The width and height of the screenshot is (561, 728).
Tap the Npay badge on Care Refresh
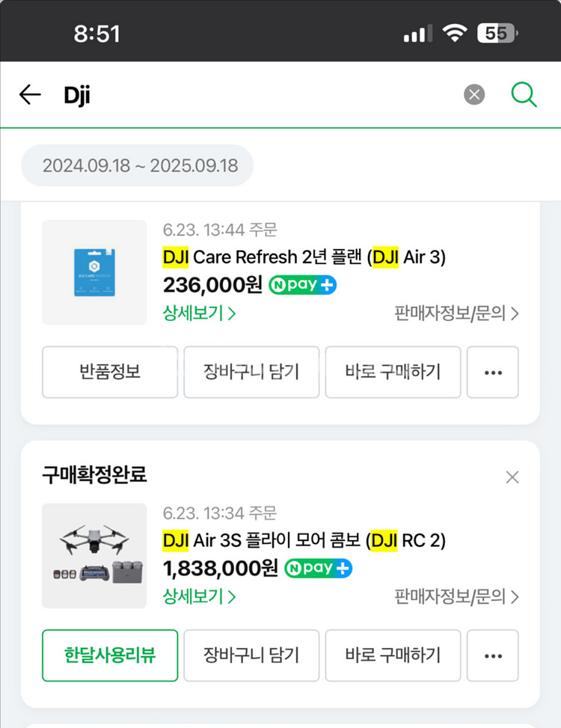[303, 285]
